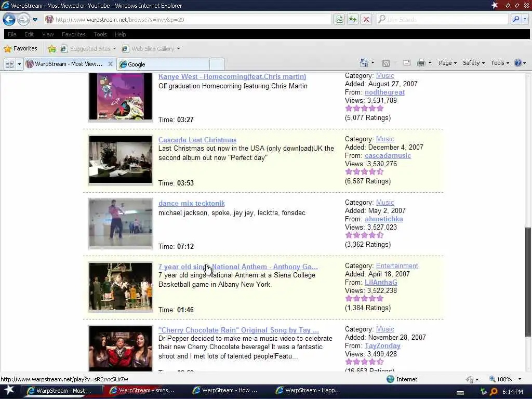The width and height of the screenshot is (532, 399).
Task: Click the Refresh page icon
Action: (353, 19)
